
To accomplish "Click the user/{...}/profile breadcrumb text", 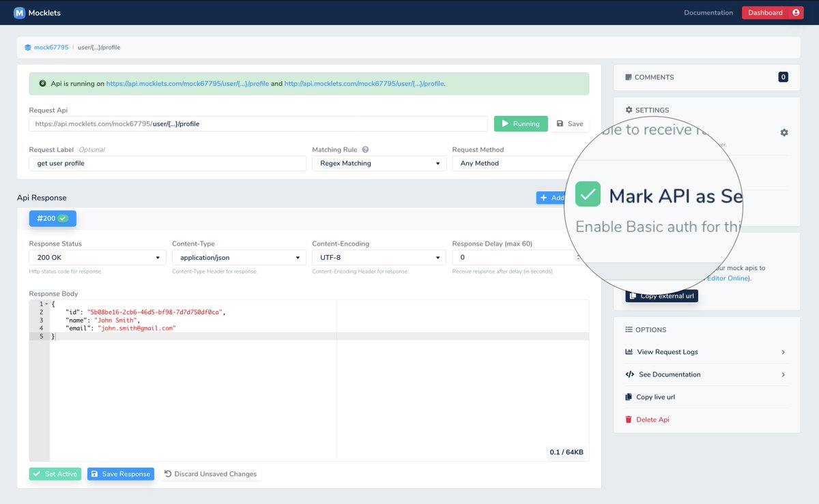I will [99, 48].
